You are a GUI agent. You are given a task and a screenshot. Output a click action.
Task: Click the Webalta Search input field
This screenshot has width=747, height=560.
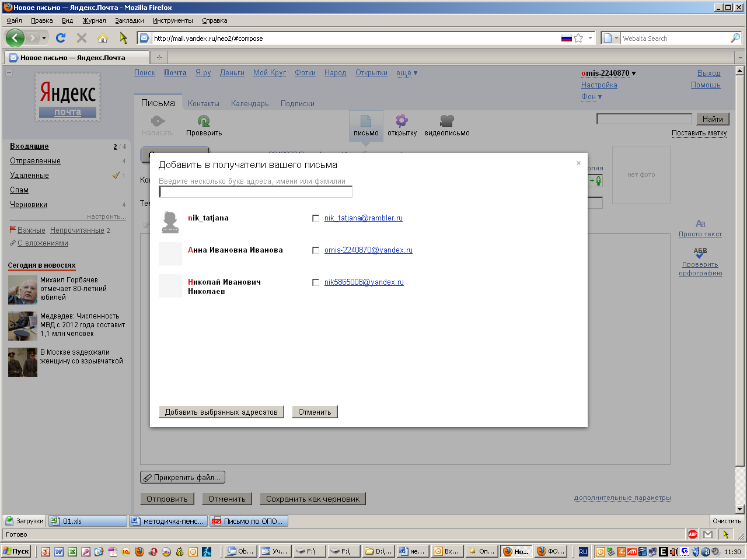(675, 38)
